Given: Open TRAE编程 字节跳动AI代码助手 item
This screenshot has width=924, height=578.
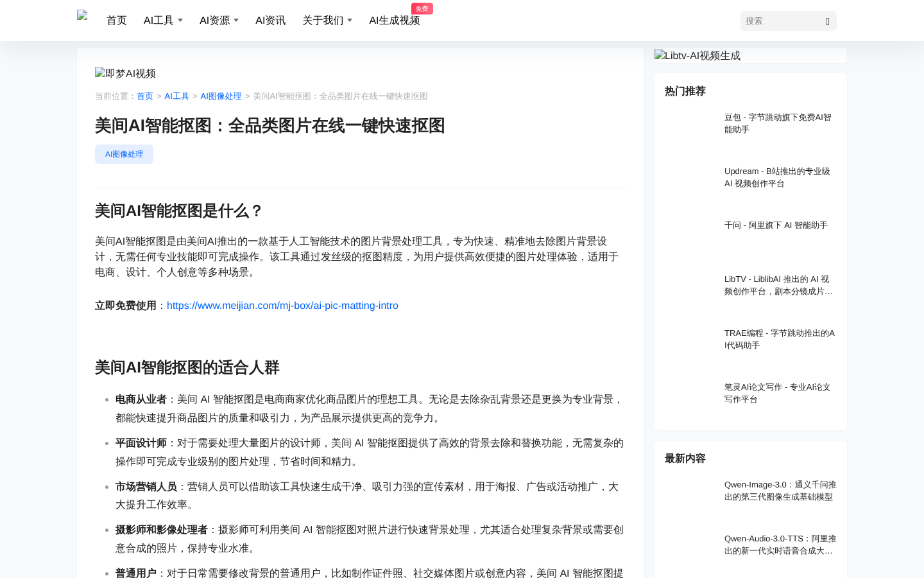Looking at the screenshot, I should click(x=779, y=339).
